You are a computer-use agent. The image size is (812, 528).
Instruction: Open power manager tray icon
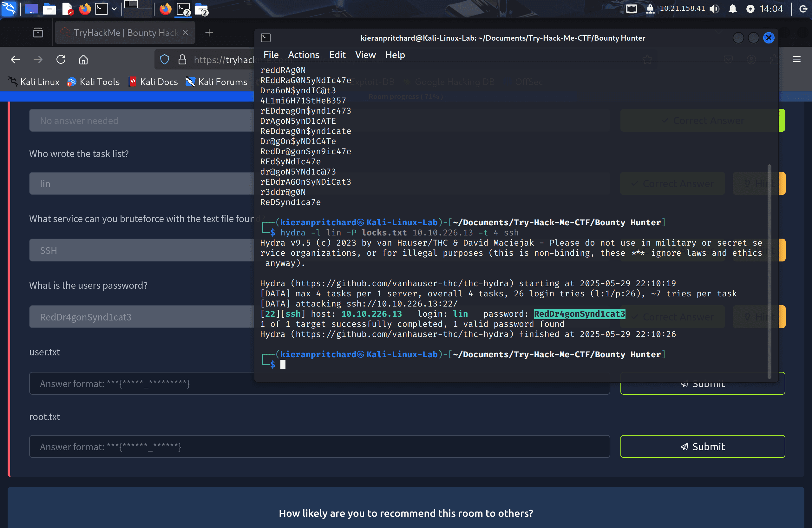coord(750,9)
